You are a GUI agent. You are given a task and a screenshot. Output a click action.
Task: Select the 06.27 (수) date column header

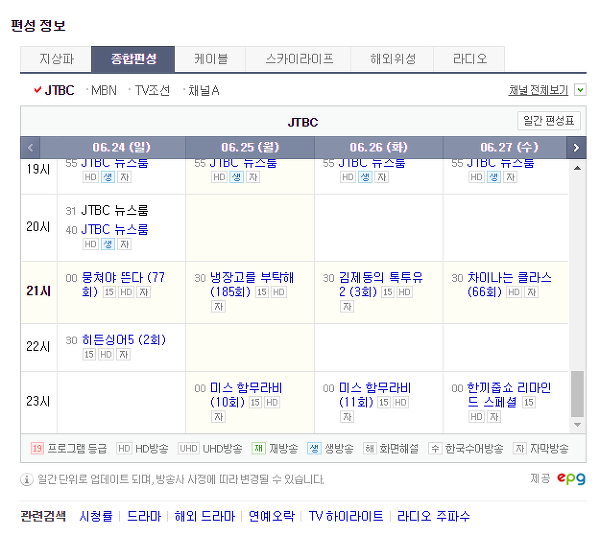(509, 148)
